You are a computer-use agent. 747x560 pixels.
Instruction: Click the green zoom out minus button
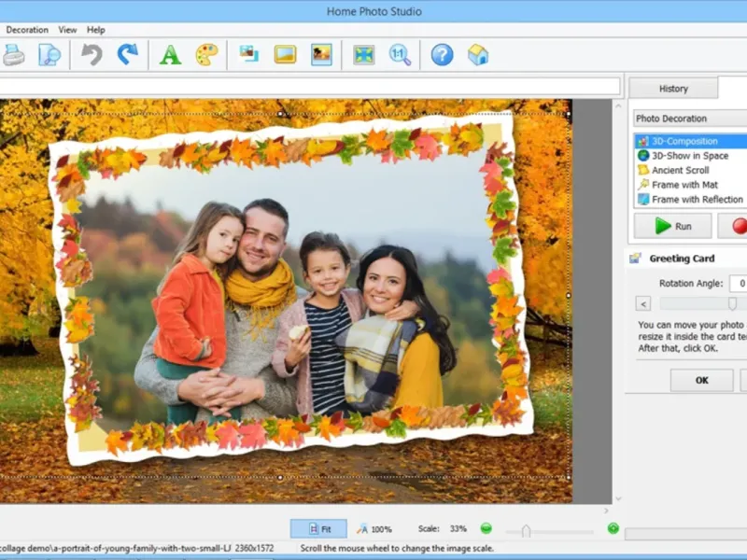pos(486,528)
